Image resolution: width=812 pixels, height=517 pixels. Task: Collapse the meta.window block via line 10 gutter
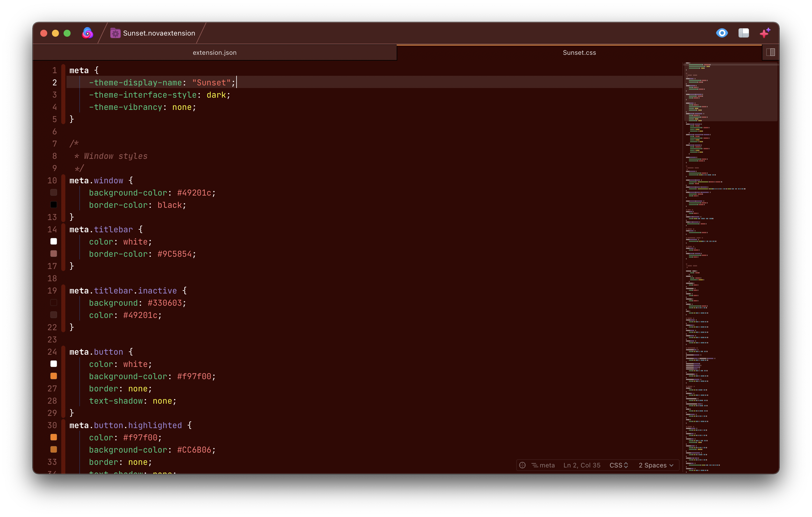63,181
